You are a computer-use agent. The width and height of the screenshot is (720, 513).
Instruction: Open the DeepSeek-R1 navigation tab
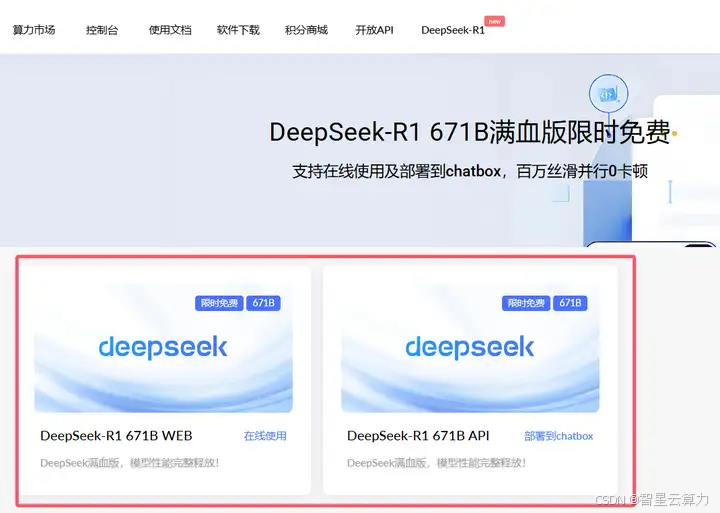click(x=453, y=30)
